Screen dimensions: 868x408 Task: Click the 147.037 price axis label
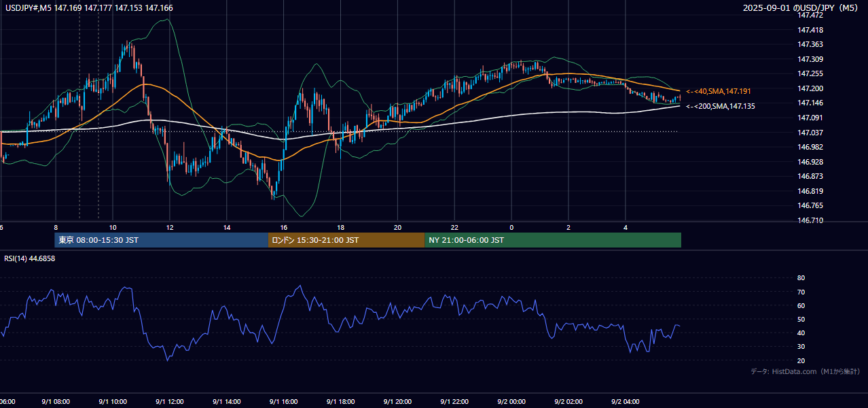[x=810, y=133]
